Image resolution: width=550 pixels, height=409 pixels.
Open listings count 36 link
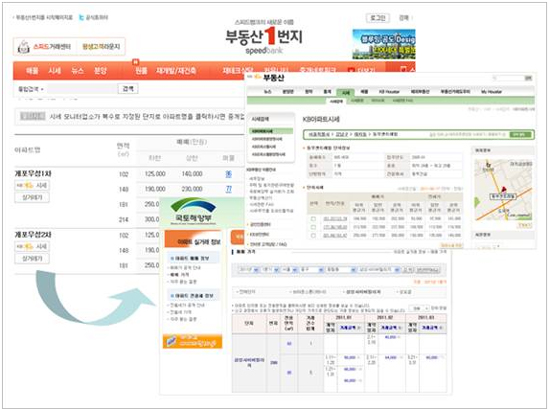click(x=229, y=174)
